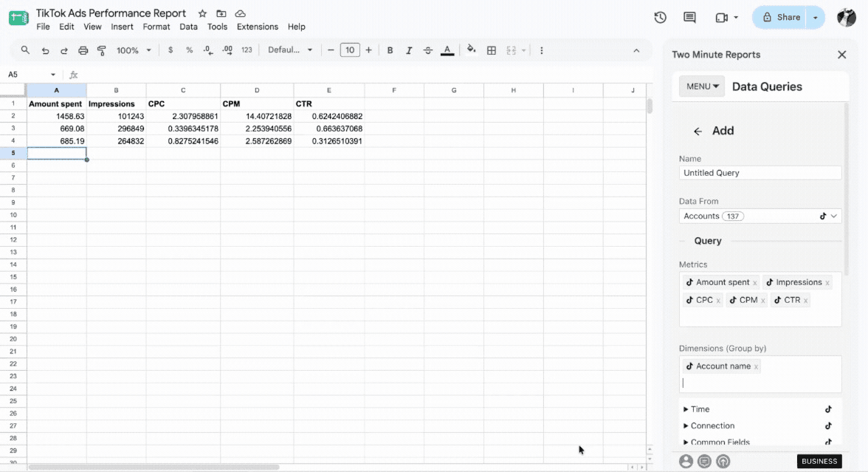The image size is (868, 472).
Task: Expand the Connection dimension group
Action: pos(685,426)
